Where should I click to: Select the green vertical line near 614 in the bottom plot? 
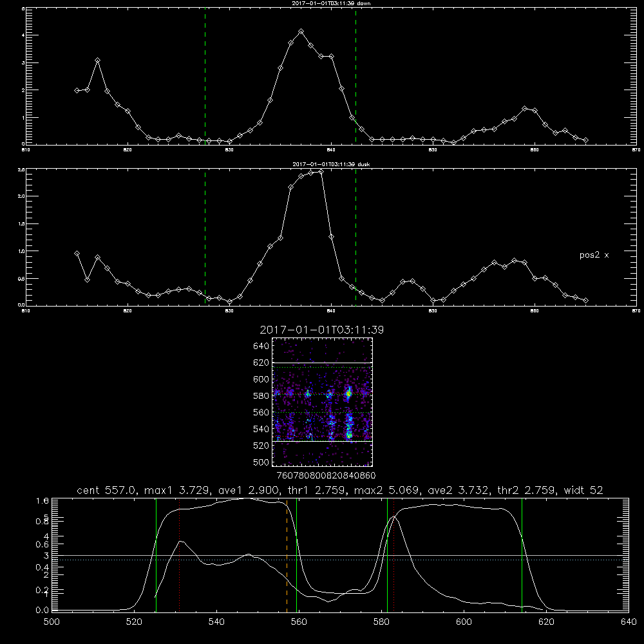[522, 555]
